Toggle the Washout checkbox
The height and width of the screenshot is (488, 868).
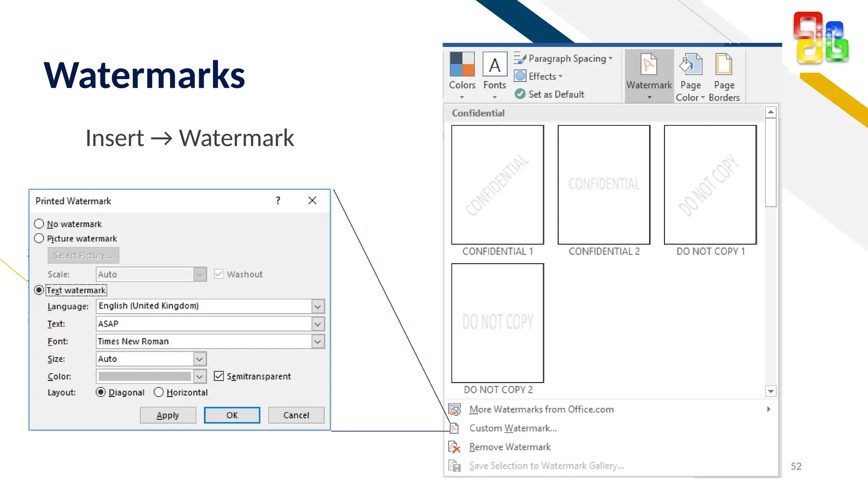[219, 274]
